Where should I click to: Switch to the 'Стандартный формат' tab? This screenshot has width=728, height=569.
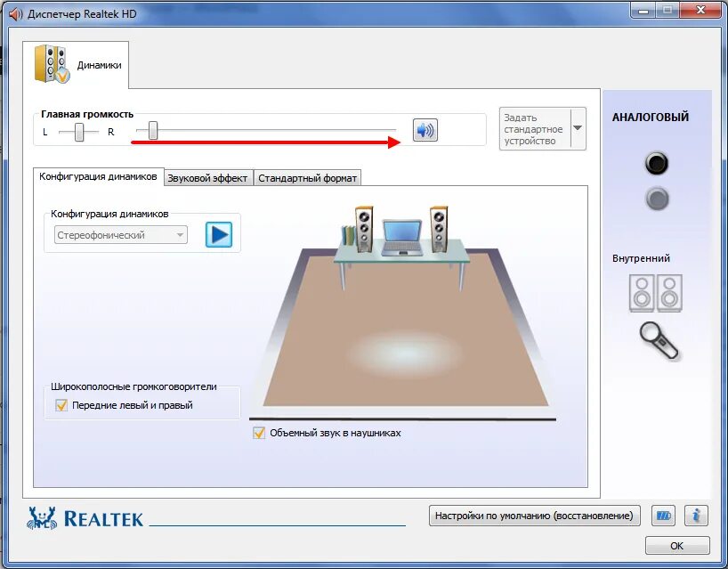(307, 178)
